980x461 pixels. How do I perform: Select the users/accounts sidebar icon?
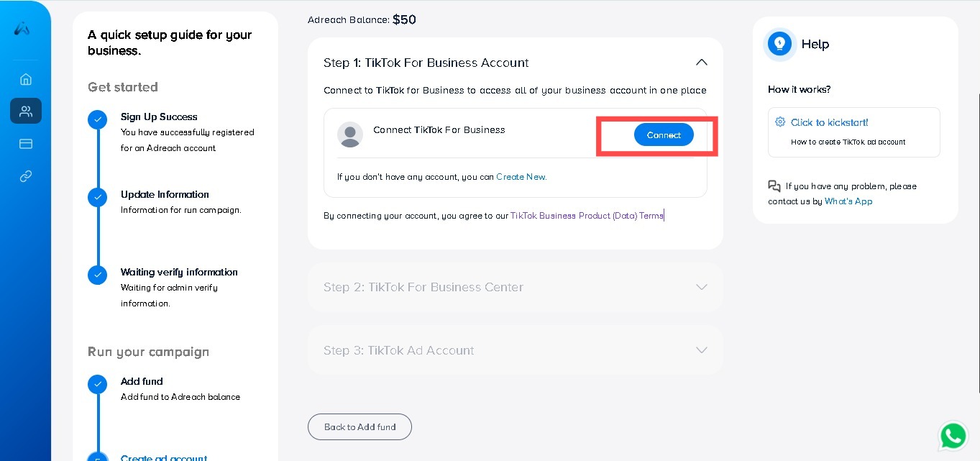(26, 111)
